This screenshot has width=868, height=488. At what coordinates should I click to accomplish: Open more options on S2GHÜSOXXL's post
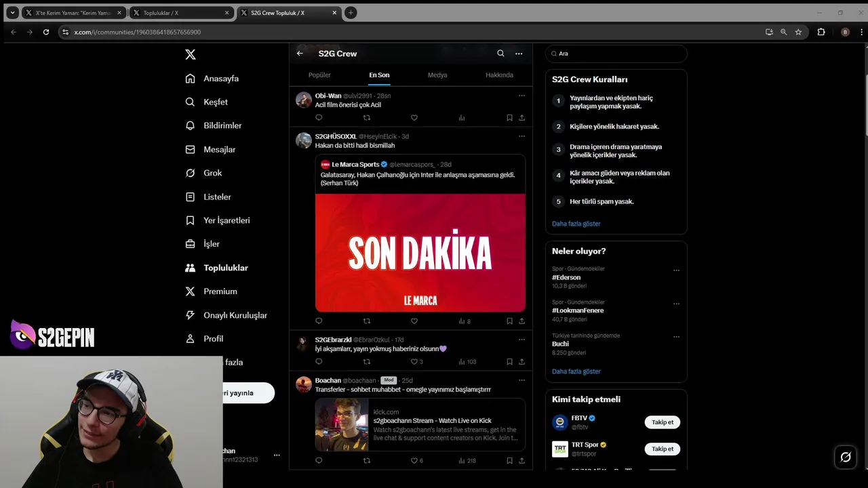(521, 136)
